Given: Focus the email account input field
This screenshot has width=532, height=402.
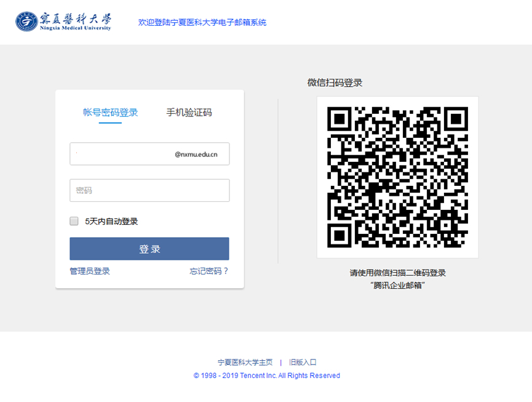Looking at the screenshot, I should coord(149,154).
